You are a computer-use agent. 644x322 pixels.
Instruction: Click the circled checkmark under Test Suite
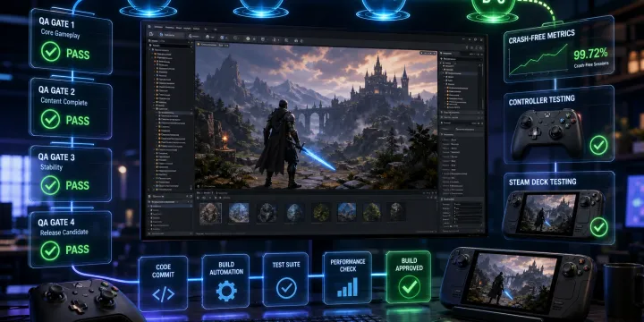286,288
